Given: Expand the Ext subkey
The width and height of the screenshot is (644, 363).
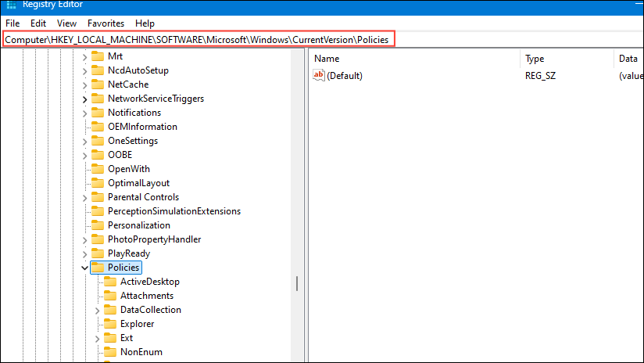Looking at the screenshot, I should pos(98,338).
